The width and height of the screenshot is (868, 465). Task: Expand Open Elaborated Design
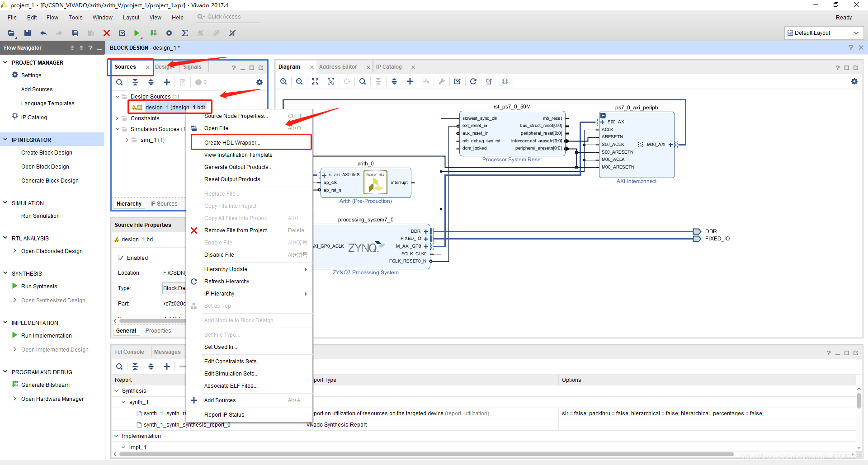(15, 251)
